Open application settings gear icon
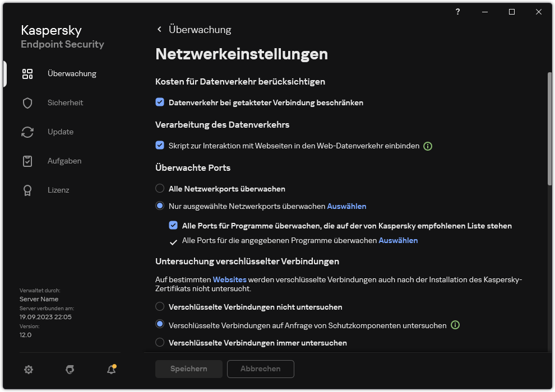Screen dimensions: 555x392 pos(28,369)
